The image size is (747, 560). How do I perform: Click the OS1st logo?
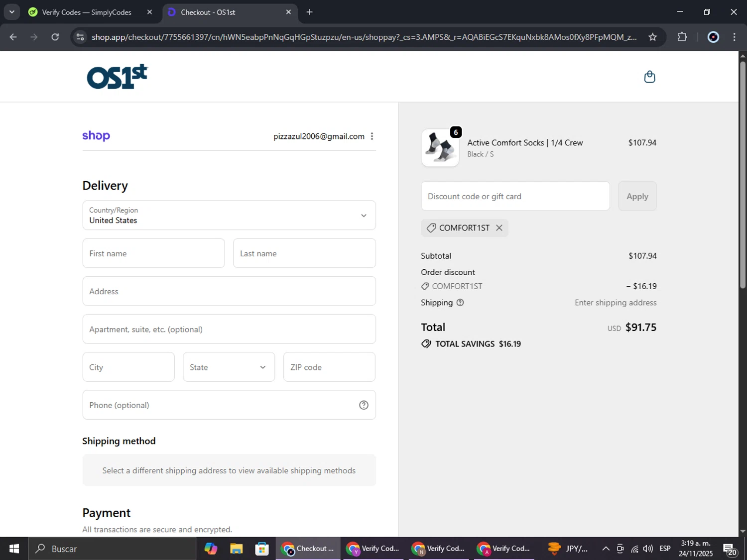pyautogui.click(x=118, y=77)
